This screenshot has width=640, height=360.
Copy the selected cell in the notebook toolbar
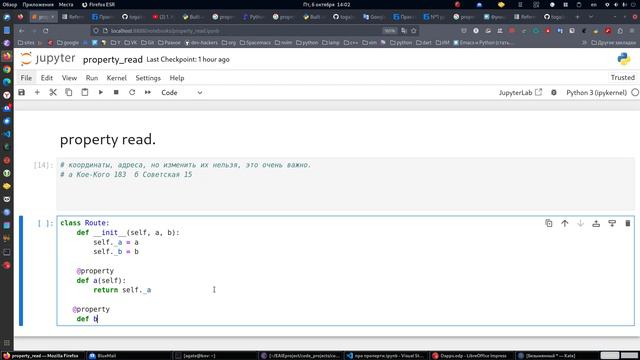pos(69,93)
